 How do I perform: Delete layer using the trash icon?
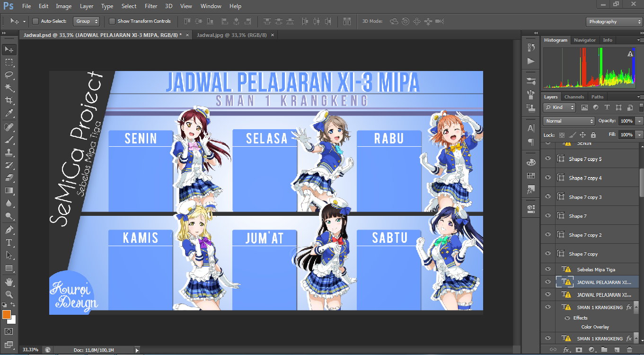(629, 350)
